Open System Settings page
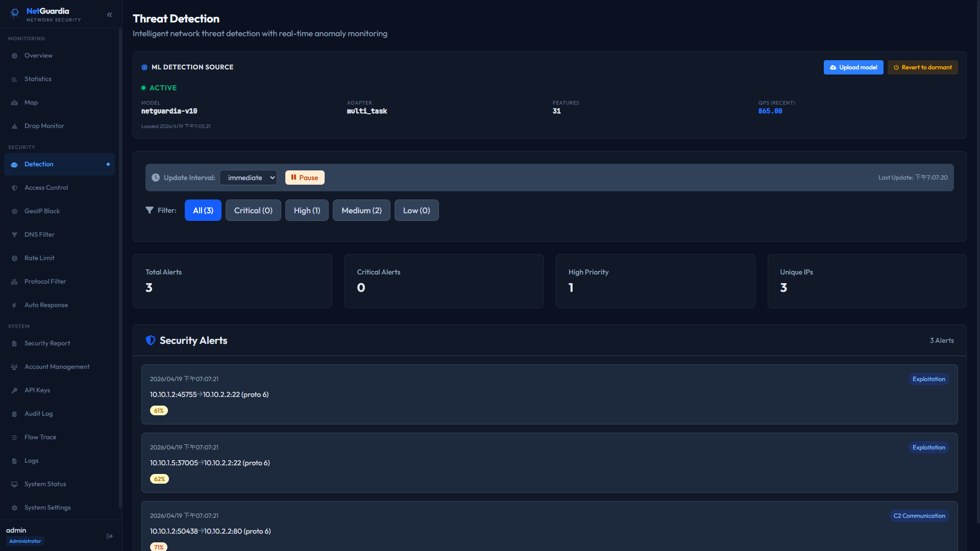980x551 pixels. 59,508
